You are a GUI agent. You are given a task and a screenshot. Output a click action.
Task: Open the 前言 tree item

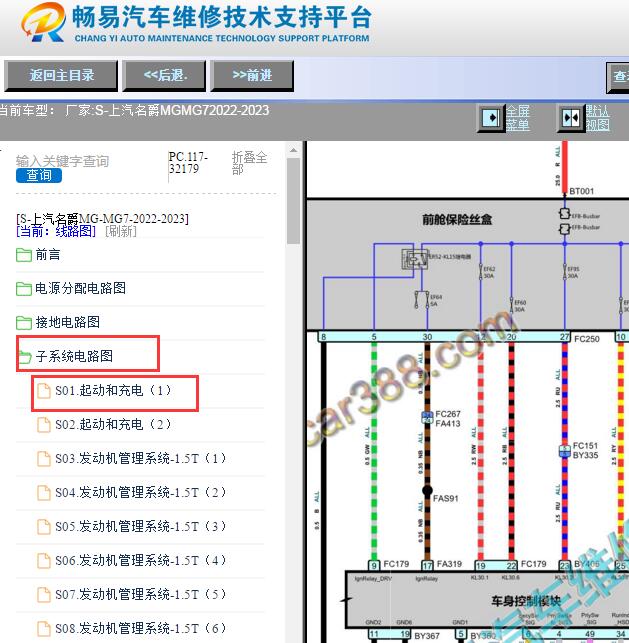tap(48, 255)
